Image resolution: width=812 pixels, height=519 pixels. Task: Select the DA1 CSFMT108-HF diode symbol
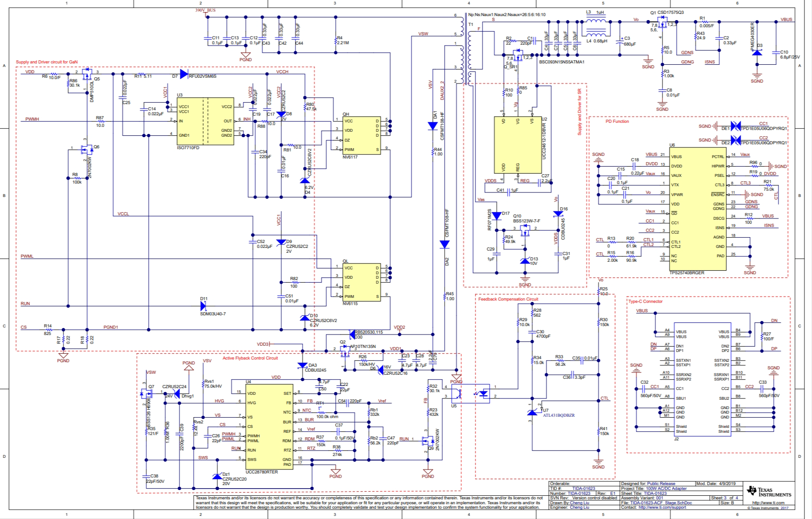click(x=433, y=126)
